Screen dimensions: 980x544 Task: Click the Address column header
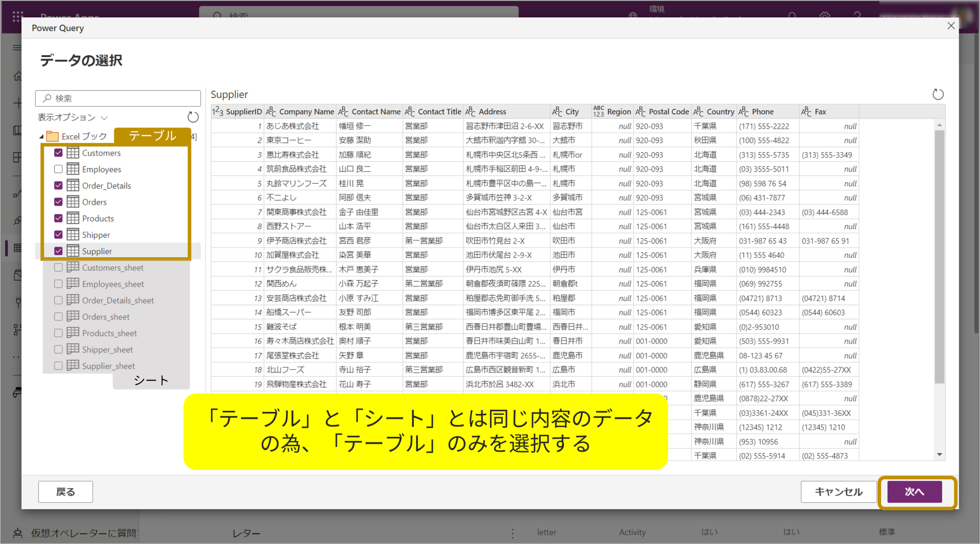[506, 111]
